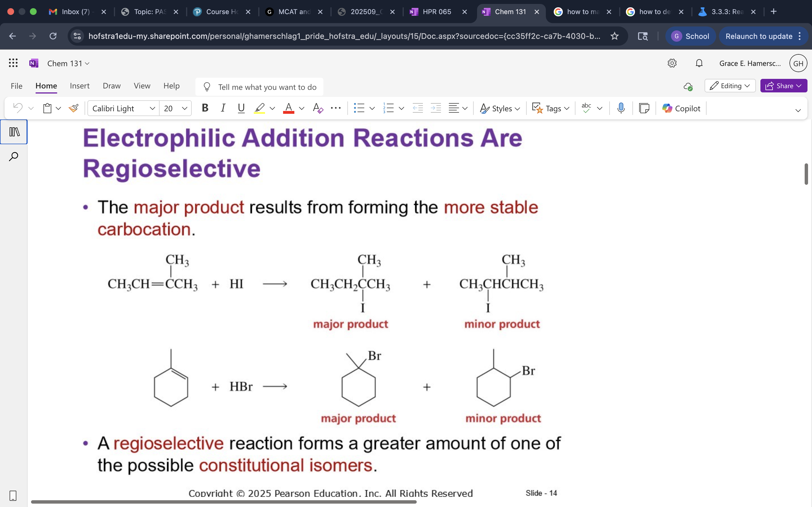This screenshot has height=507, width=812.
Task: Select the Format Painter tool
Action: pos(74,108)
